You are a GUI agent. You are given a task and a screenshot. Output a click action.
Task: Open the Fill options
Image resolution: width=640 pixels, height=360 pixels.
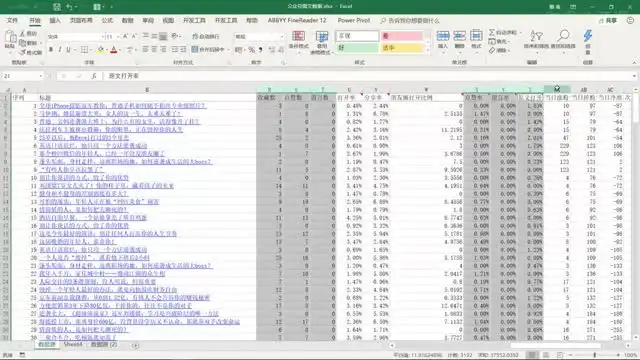(x=498, y=41)
